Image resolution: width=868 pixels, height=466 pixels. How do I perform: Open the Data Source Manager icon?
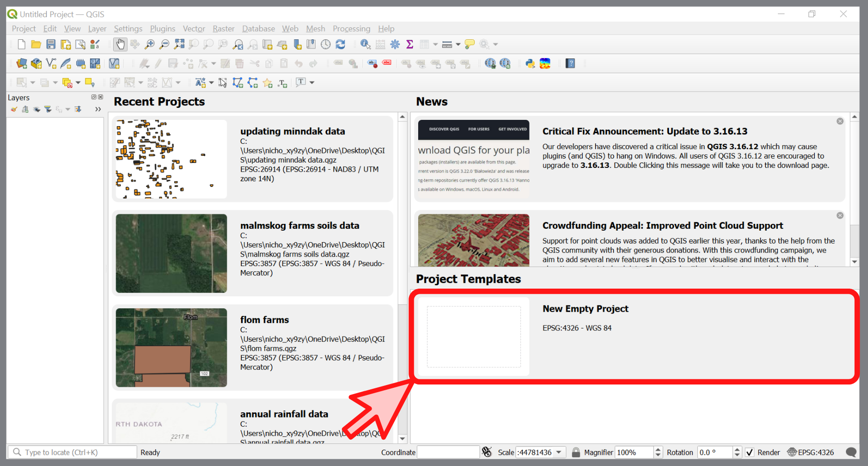tap(22, 63)
